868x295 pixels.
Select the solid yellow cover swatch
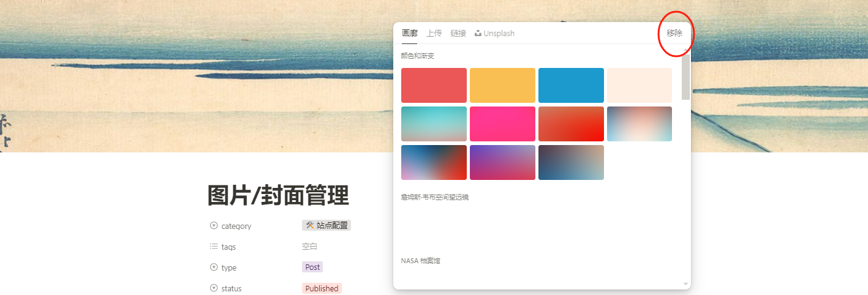click(502, 85)
